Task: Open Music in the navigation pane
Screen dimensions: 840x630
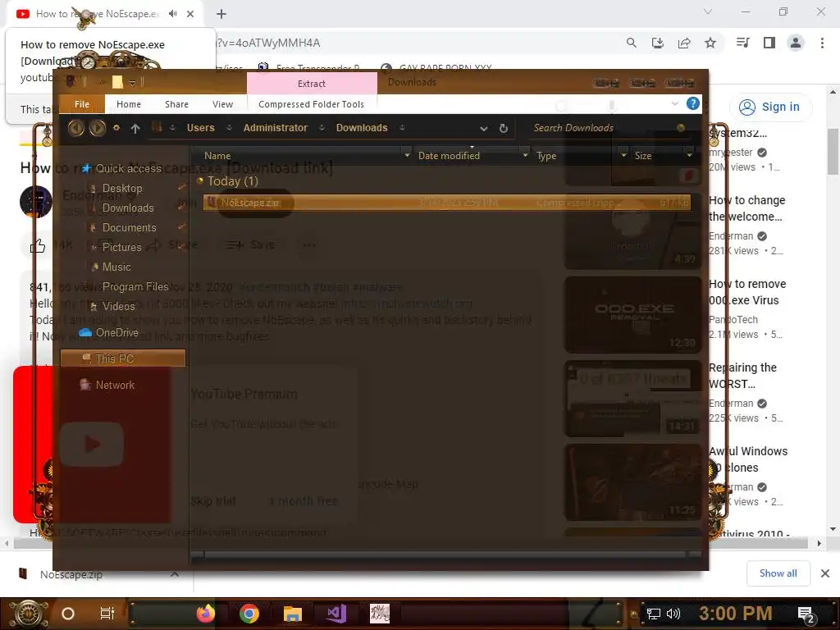Action: (x=116, y=267)
